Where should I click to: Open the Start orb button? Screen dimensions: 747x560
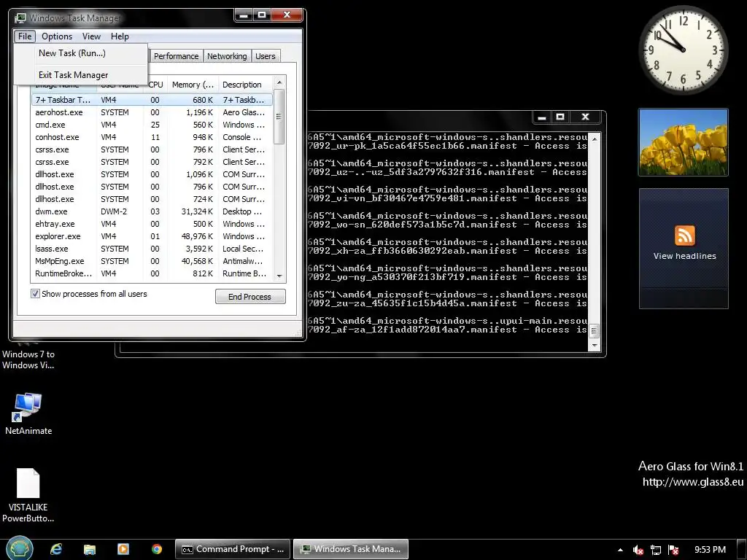point(19,548)
